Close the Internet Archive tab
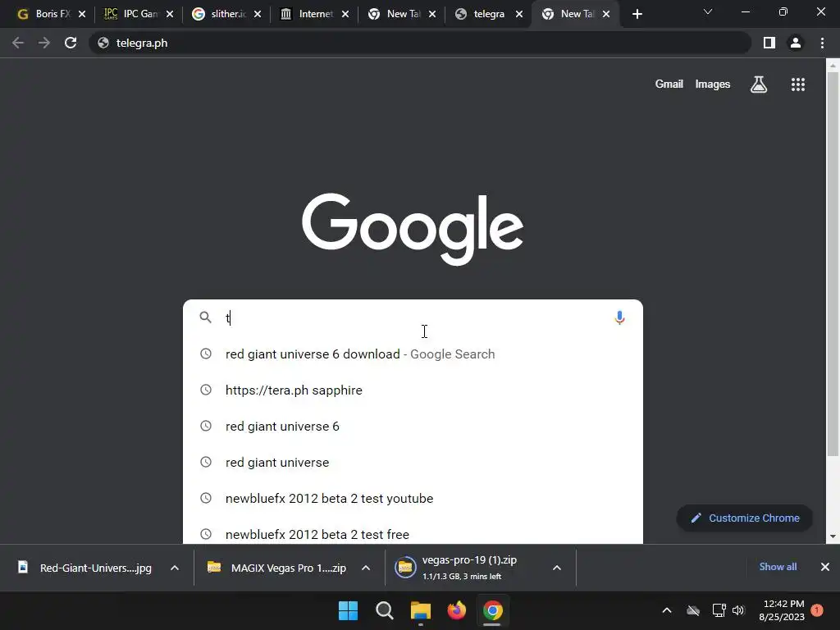Screen dimensions: 840x630 pyautogui.click(x=345, y=15)
